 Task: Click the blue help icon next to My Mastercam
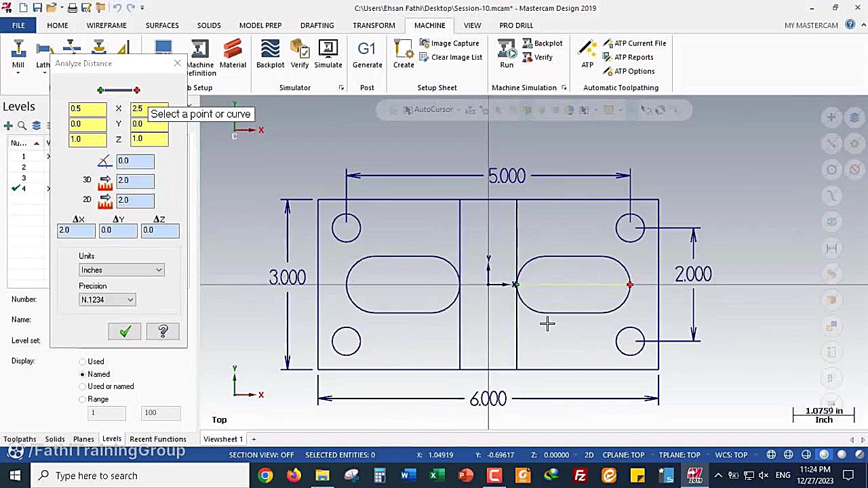coord(850,25)
